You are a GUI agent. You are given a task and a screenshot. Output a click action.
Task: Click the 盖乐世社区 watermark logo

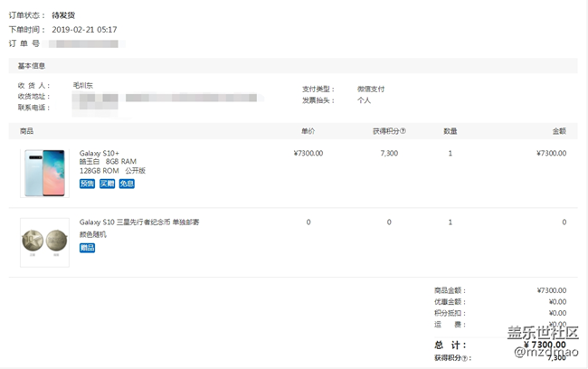543,331
